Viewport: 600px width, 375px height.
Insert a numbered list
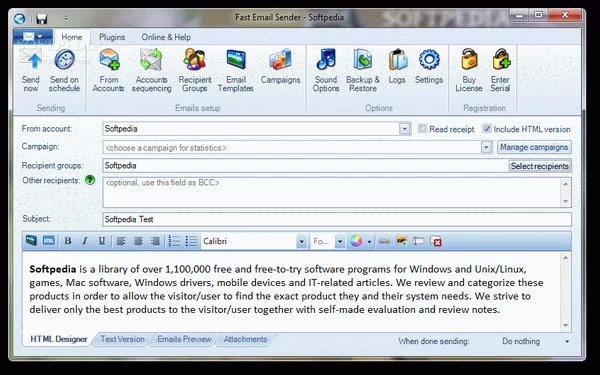click(174, 241)
